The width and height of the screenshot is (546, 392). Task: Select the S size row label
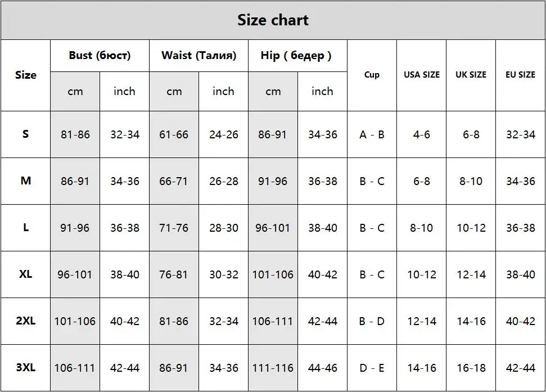pyautogui.click(x=26, y=134)
